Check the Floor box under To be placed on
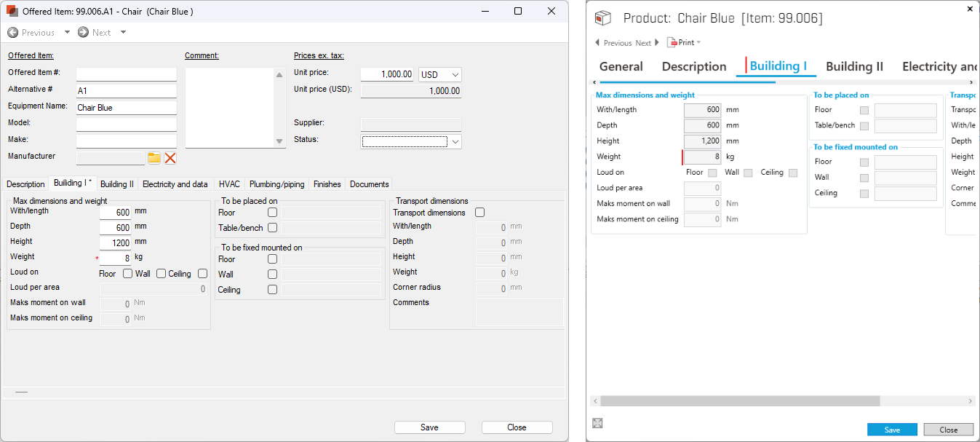 coord(272,213)
